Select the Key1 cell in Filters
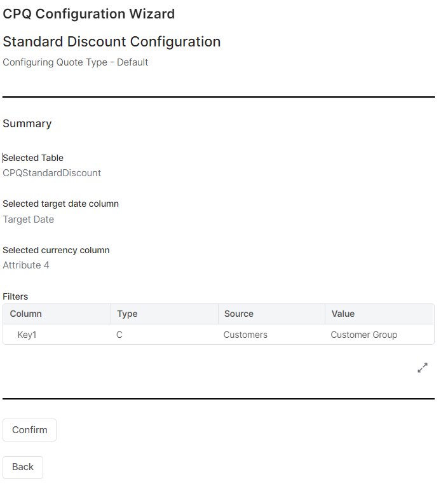The image size is (448, 486). click(x=27, y=335)
